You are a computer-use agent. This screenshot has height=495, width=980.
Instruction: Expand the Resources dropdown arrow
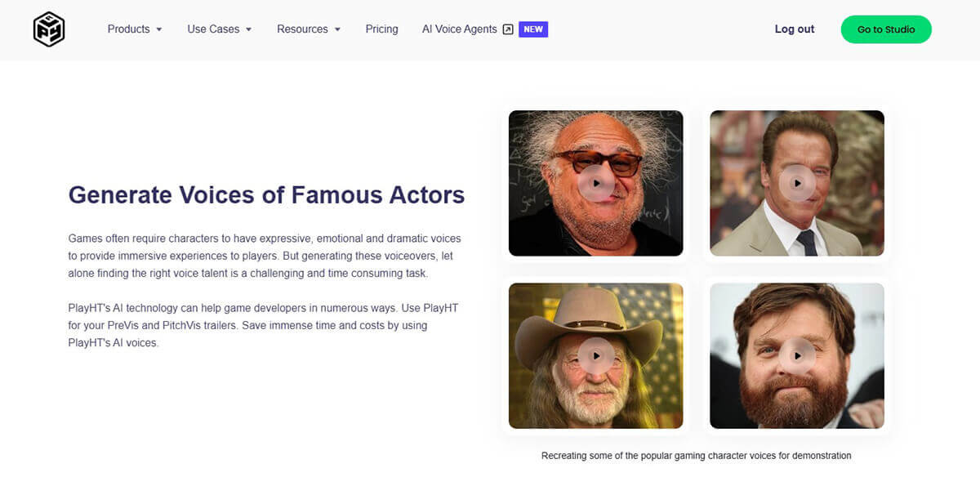[x=337, y=29]
